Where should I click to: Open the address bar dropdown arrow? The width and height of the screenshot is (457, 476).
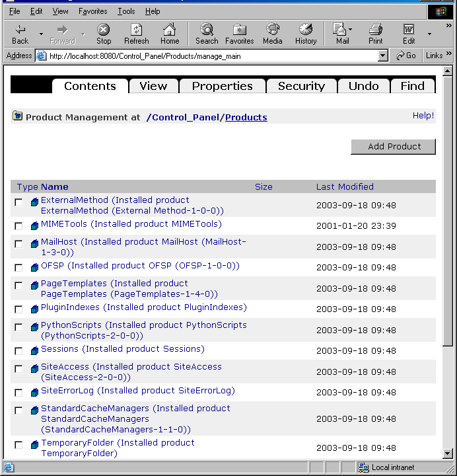tap(382, 56)
